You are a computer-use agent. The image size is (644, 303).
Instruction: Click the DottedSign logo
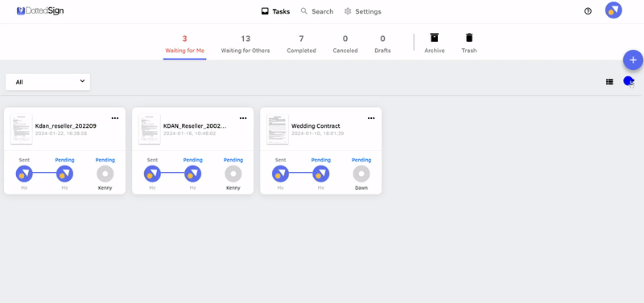pos(40,11)
